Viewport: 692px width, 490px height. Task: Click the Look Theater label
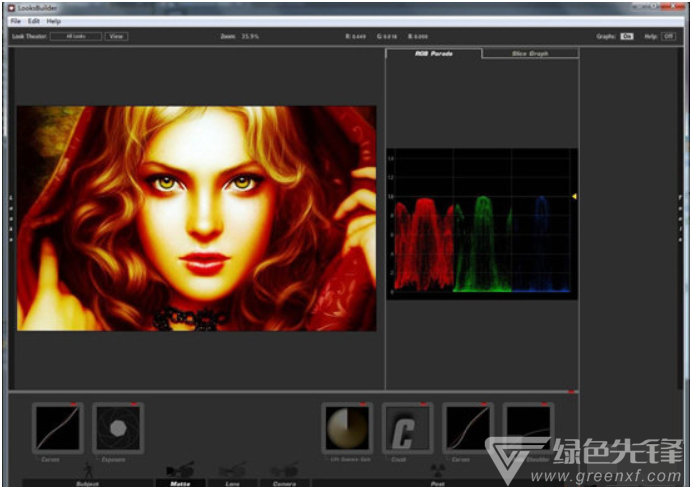pyautogui.click(x=29, y=36)
